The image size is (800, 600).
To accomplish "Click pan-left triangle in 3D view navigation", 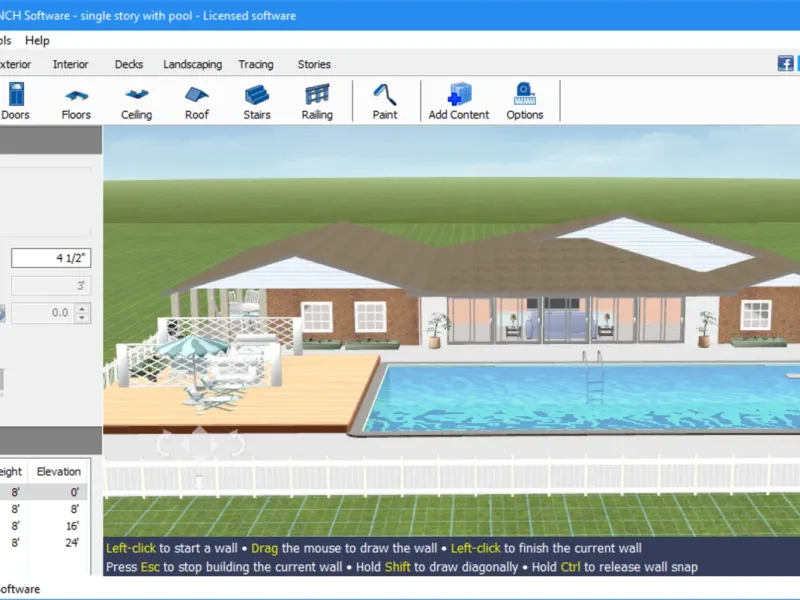I will (x=186, y=445).
